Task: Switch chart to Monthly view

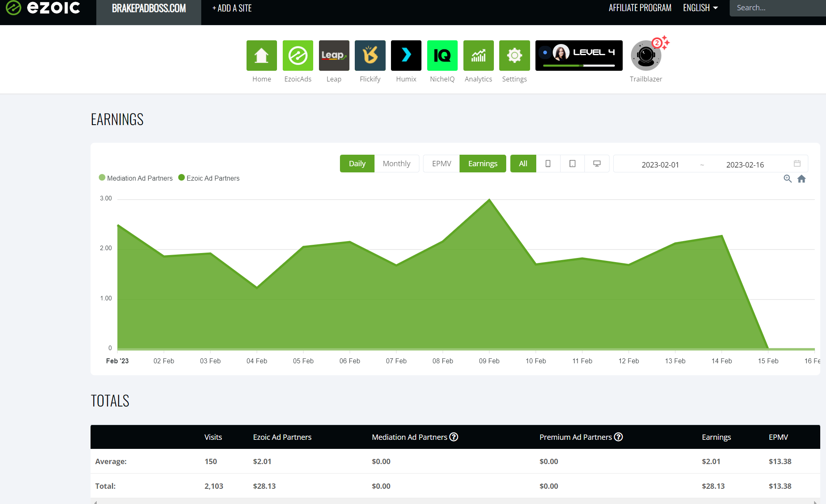Action: [396, 164]
